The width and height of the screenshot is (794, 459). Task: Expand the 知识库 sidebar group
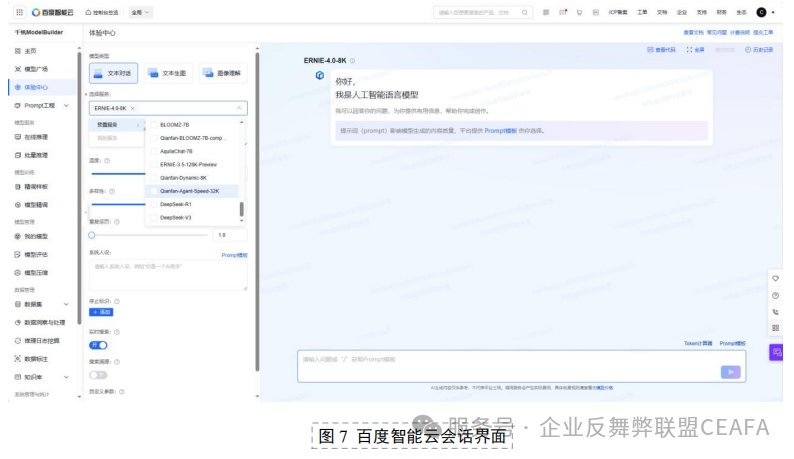pos(66,377)
